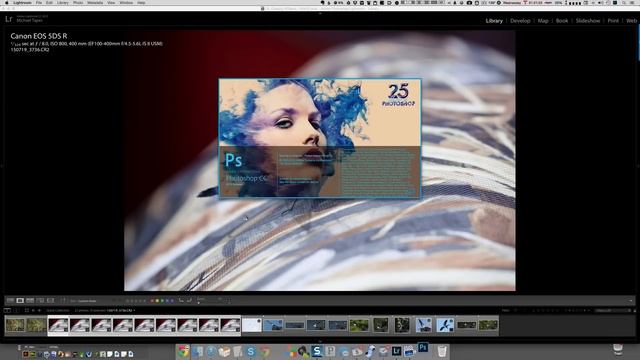Screen dimensions: 640x360
Task: Click the Photoshop CC splash screen
Action: (x=320, y=138)
